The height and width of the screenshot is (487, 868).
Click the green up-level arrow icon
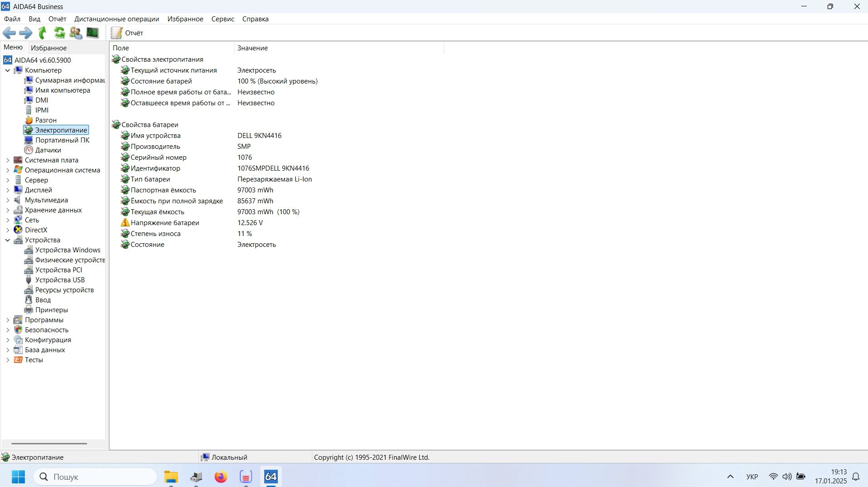pos(43,33)
